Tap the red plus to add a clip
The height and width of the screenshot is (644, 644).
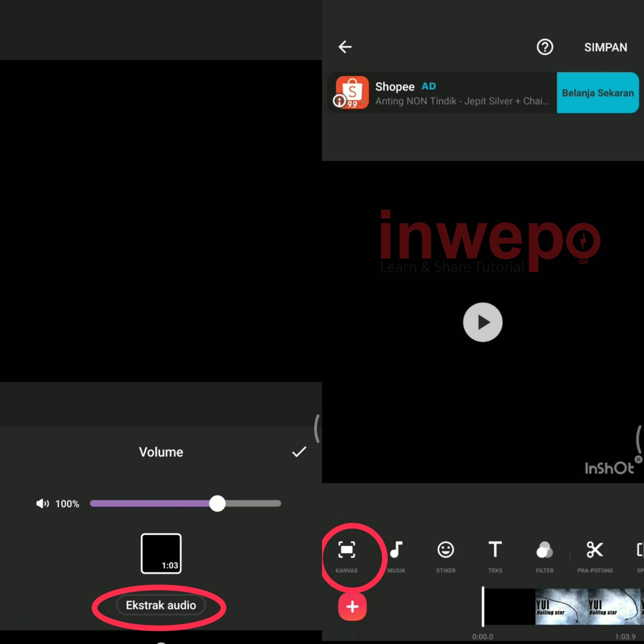(x=352, y=607)
